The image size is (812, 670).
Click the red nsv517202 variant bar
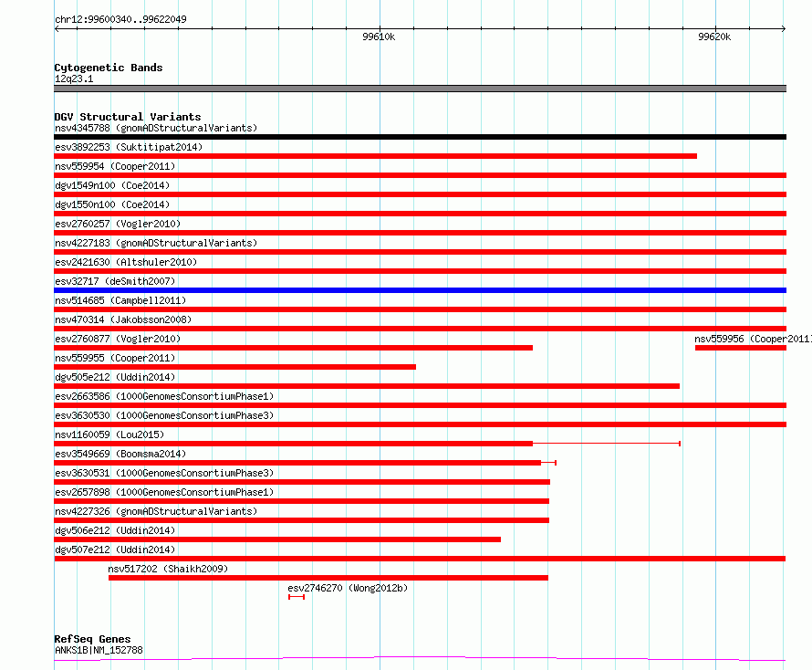(x=328, y=578)
